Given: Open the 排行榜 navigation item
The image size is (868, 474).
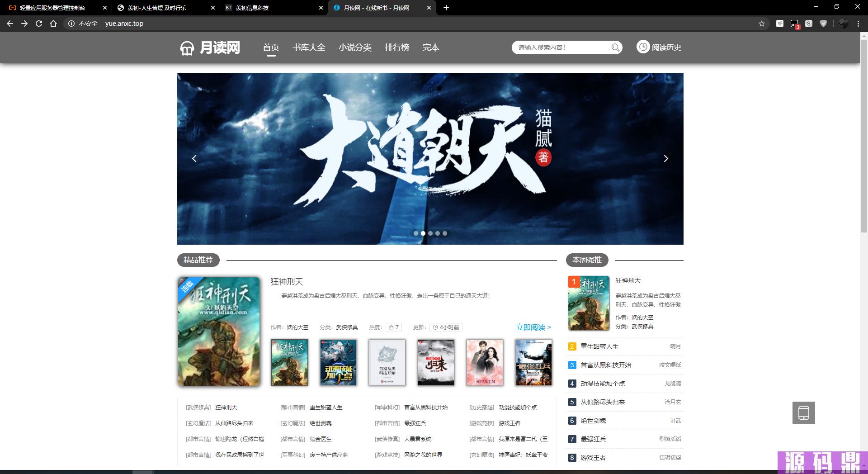Looking at the screenshot, I should [x=397, y=47].
